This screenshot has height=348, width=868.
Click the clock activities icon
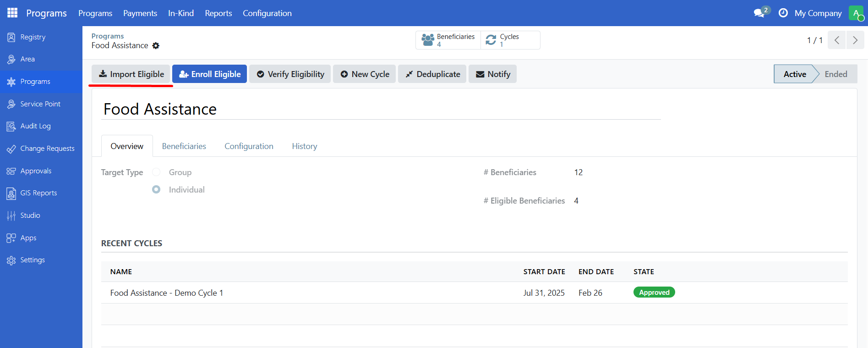[783, 13]
